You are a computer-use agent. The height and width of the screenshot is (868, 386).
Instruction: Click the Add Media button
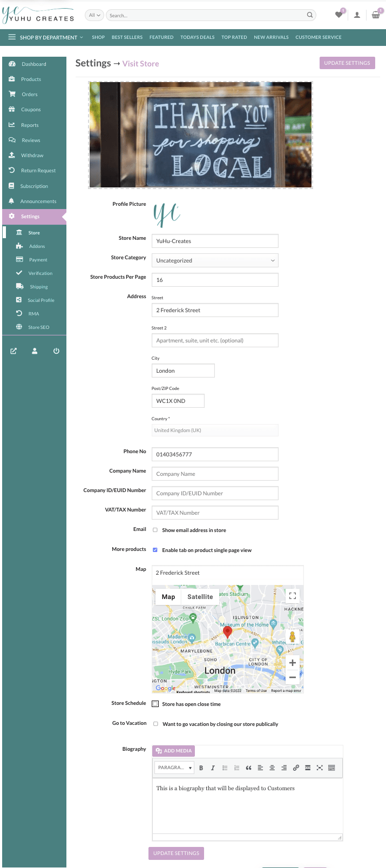173,751
